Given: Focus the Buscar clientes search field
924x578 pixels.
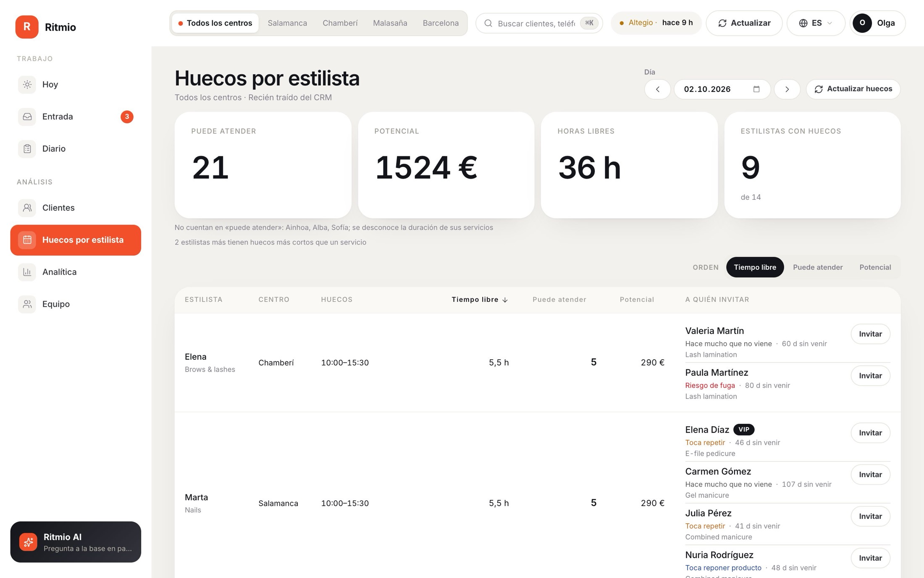Looking at the screenshot, I should [539, 23].
